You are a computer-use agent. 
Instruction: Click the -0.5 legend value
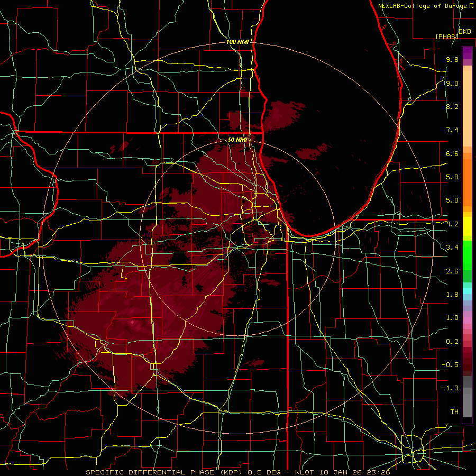point(450,365)
